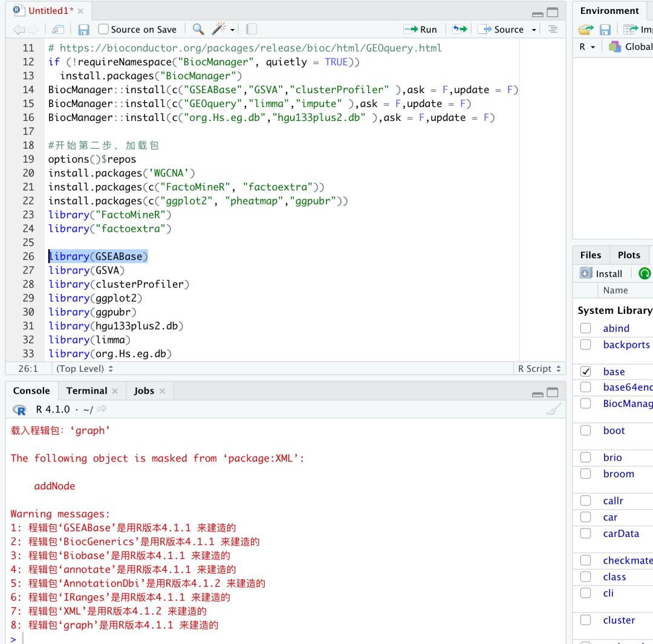Run the selected code line
The width and height of the screenshot is (653, 644).
coord(421,29)
